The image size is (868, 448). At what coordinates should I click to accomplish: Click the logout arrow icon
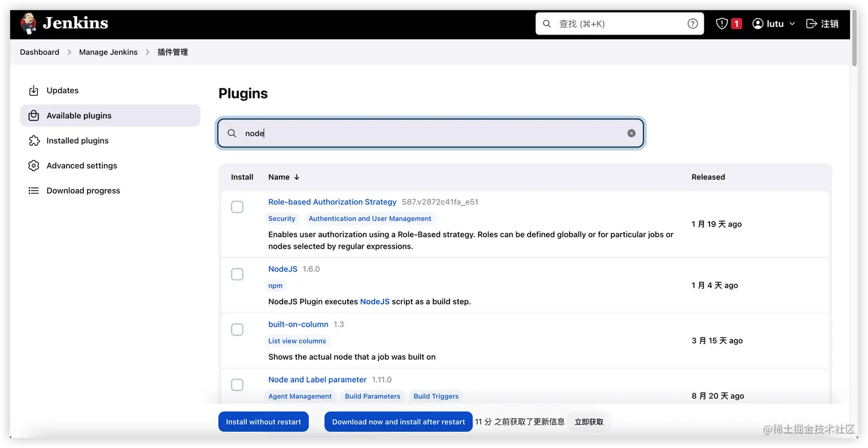[811, 24]
